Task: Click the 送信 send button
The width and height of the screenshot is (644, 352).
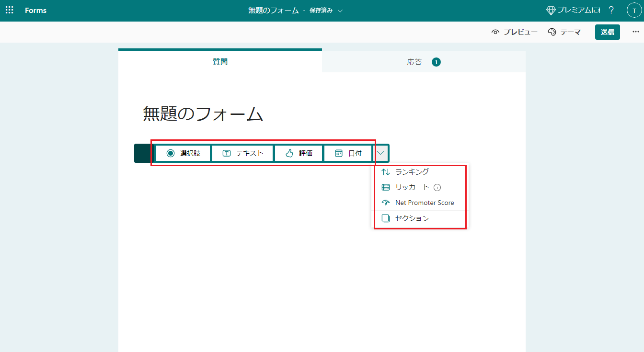Action: [607, 32]
